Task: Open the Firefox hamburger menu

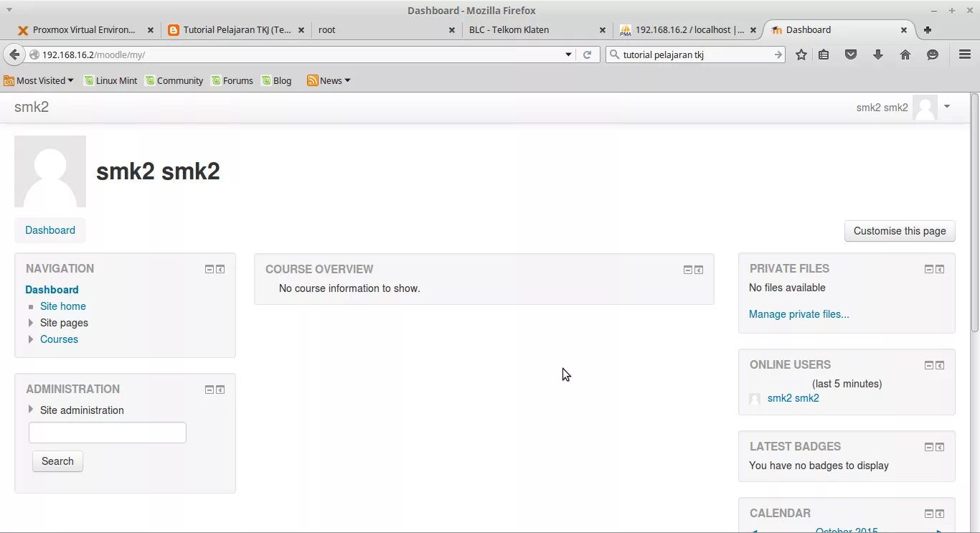Action: [x=965, y=55]
